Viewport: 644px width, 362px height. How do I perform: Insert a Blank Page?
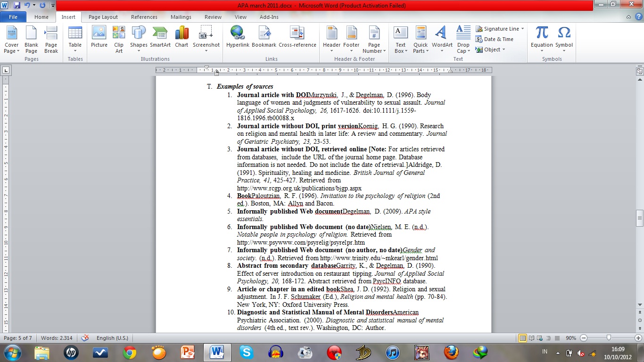32,40
